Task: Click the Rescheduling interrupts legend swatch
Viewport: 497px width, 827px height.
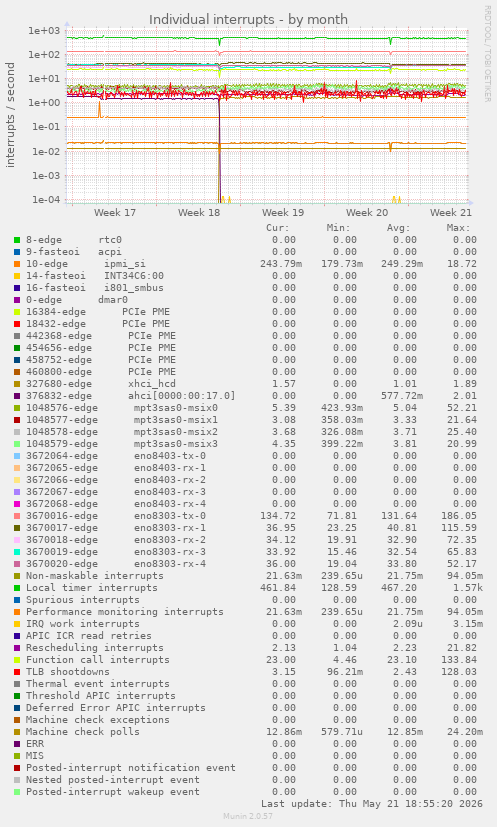Action: pyautogui.click(x=17, y=648)
